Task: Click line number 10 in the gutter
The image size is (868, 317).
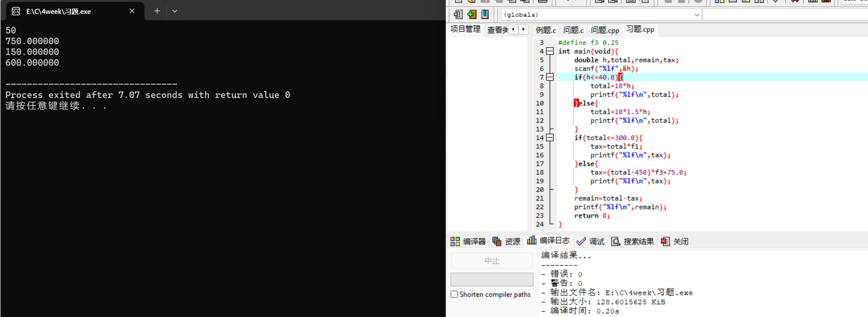Action: click(540, 103)
